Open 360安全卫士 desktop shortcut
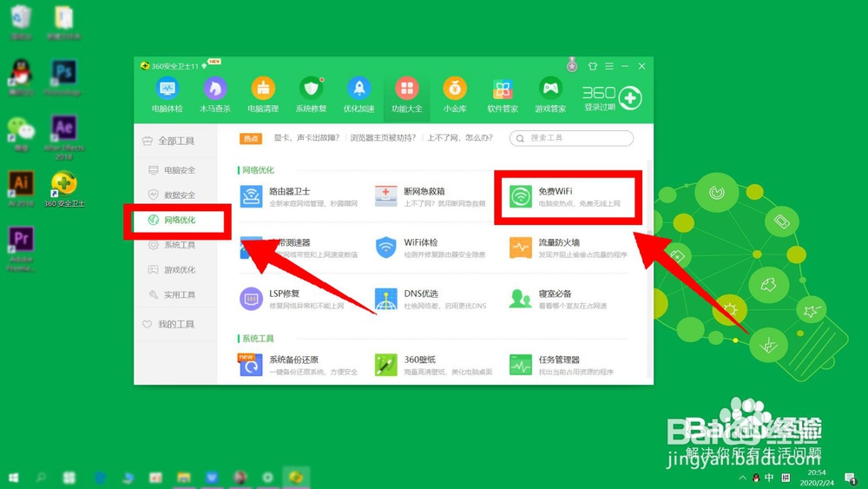The image size is (868, 489). coord(64,189)
